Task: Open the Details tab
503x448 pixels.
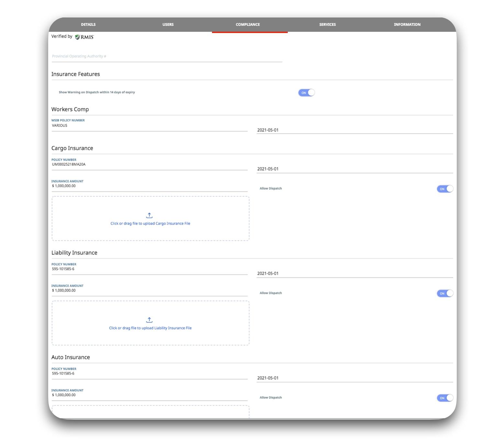Action: 88,25
